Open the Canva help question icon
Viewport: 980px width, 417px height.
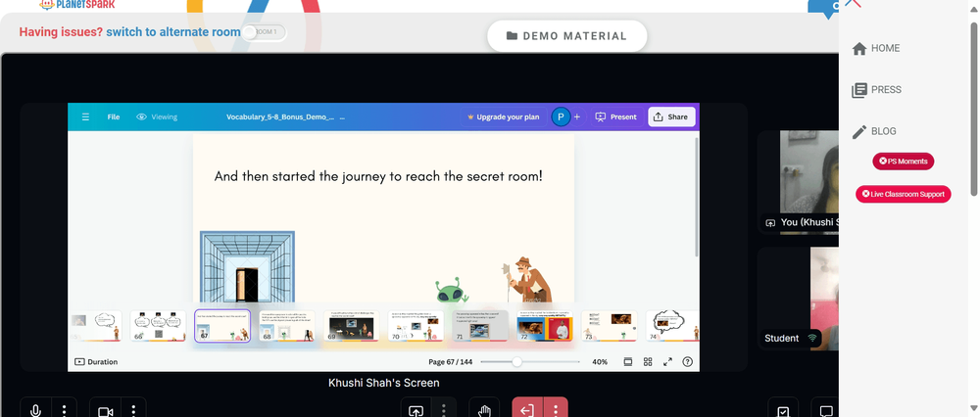[x=688, y=361]
